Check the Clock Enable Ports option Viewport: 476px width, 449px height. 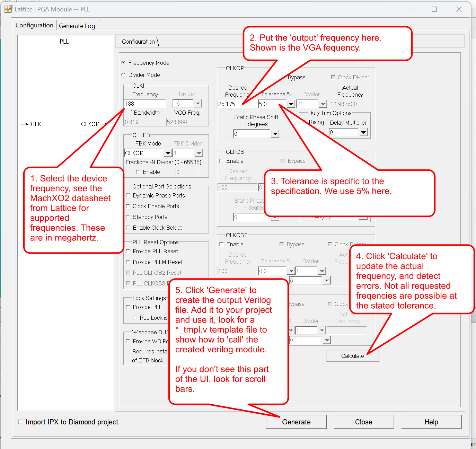pyautogui.click(x=128, y=206)
